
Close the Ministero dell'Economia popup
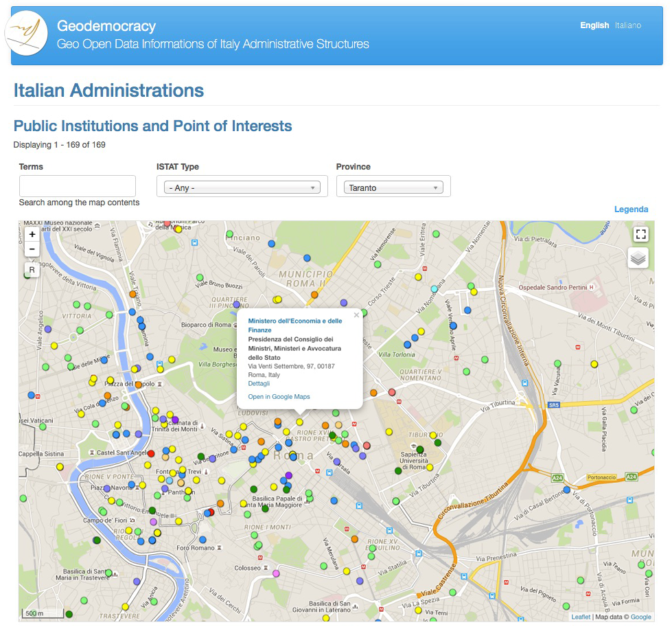[x=356, y=315]
